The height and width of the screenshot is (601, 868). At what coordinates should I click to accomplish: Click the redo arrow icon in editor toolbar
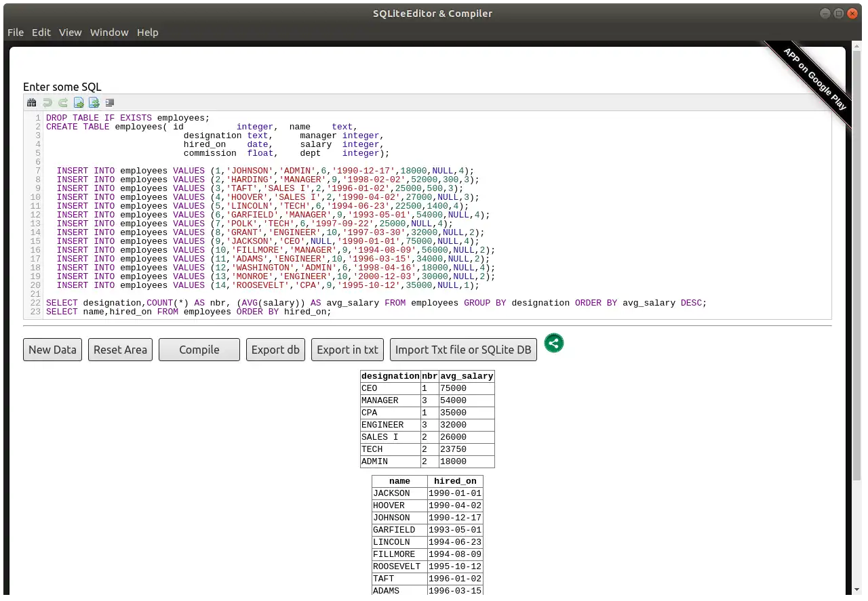[x=63, y=103]
